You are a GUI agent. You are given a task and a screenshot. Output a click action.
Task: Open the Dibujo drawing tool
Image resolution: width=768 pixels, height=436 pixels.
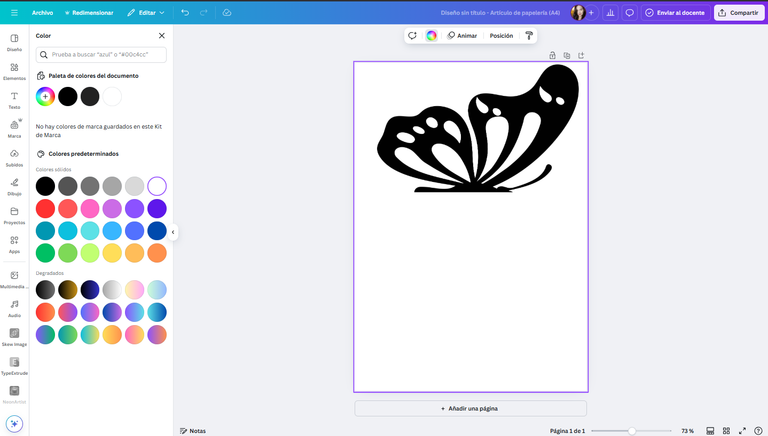[x=14, y=187]
